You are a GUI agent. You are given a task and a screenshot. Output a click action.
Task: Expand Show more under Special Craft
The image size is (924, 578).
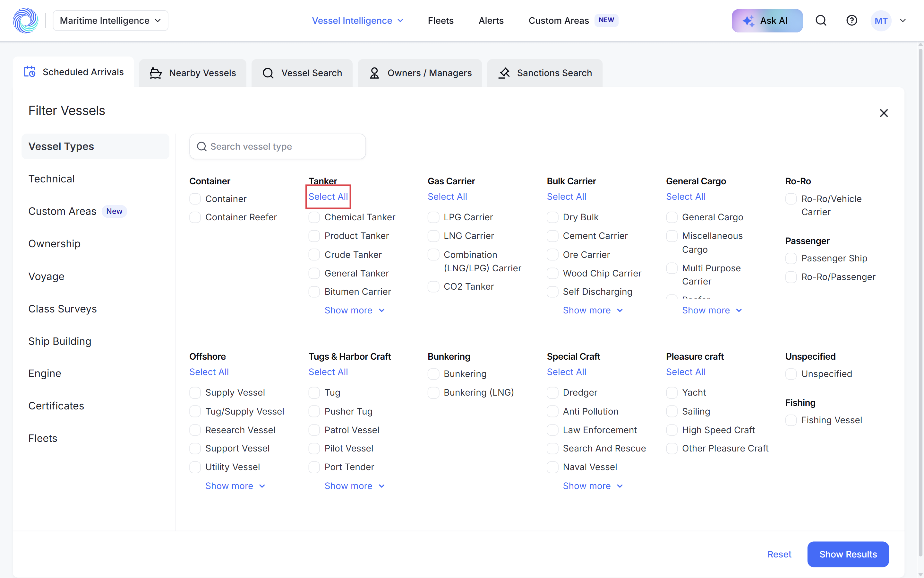(x=593, y=486)
